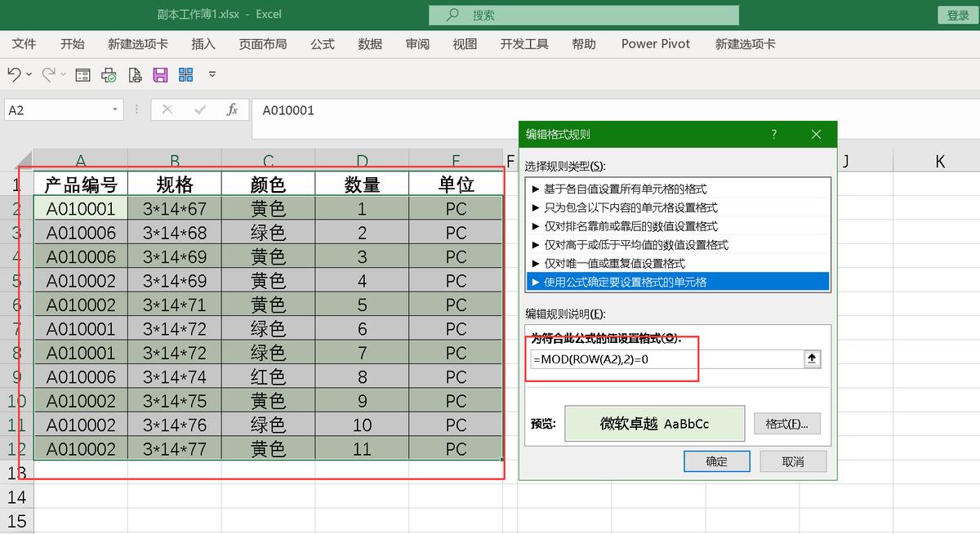Select row 15 header
The height and width of the screenshot is (534, 980).
tap(16, 521)
